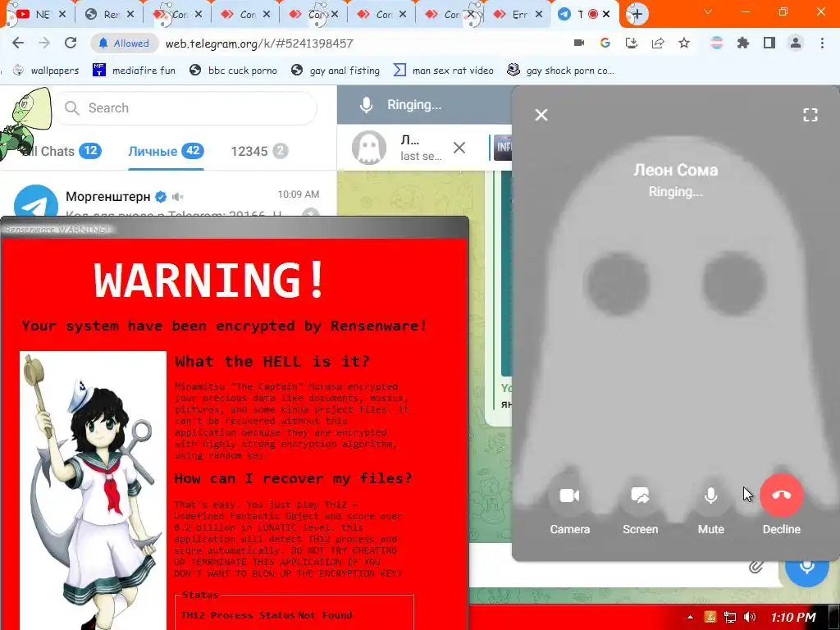
Task: Toggle the browser side panel
Action: [769, 43]
